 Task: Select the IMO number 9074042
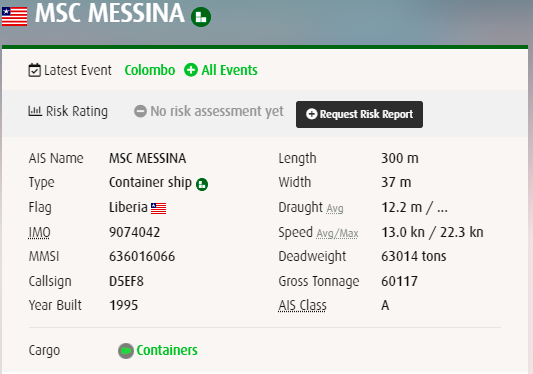click(x=135, y=233)
